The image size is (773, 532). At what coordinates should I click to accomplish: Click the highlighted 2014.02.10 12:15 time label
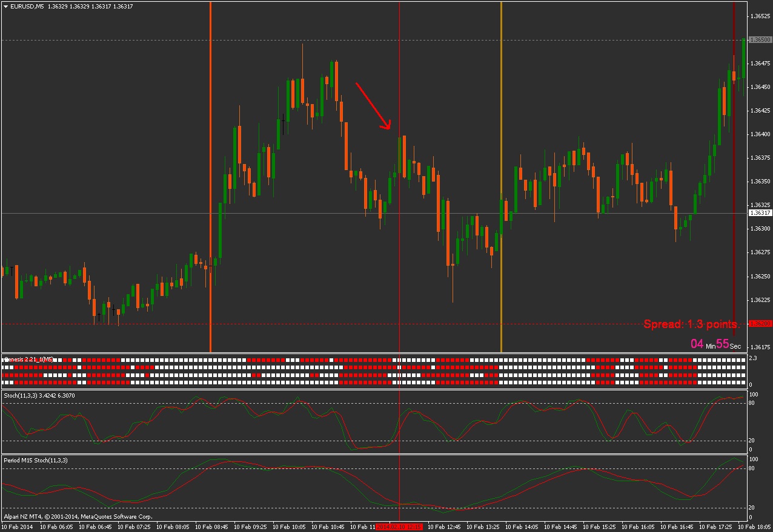[399, 527]
